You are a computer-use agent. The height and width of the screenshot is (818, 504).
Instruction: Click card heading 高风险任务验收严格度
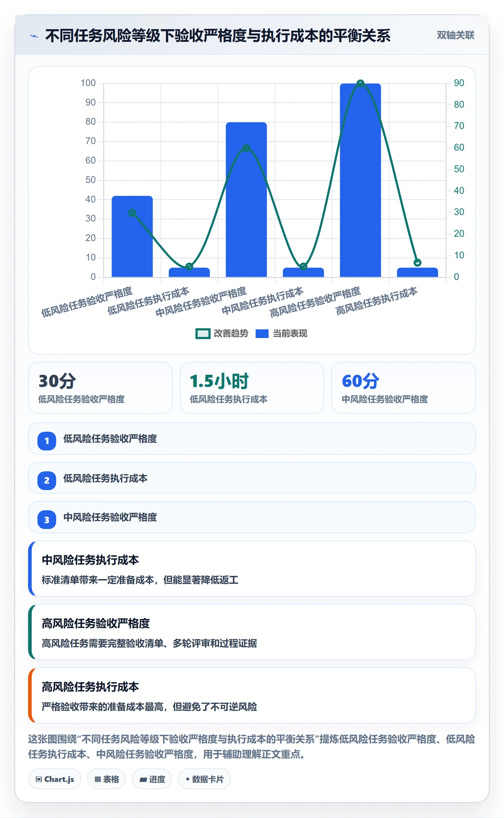click(x=96, y=623)
